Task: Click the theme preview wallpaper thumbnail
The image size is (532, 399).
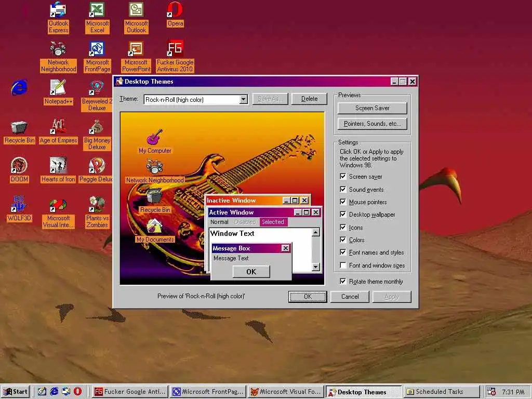Action: coord(222,198)
